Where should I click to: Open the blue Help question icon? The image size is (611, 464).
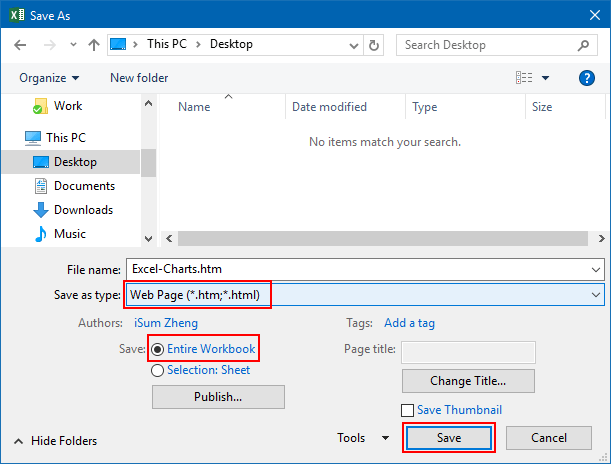click(587, 78)
